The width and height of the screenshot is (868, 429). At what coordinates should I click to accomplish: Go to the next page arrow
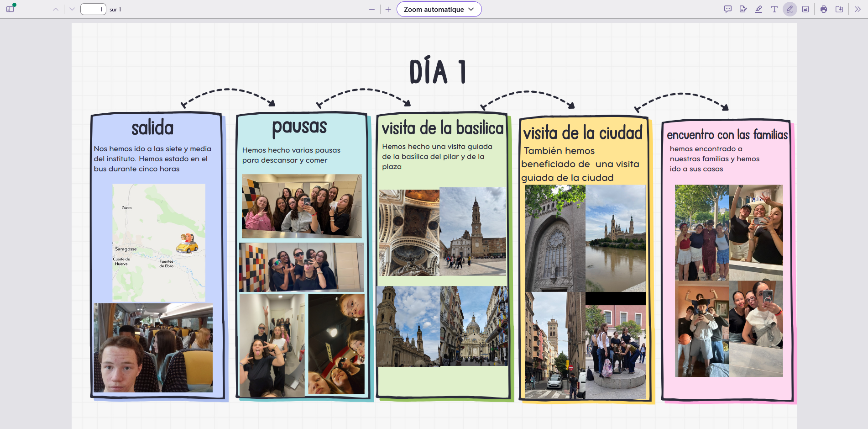pos(72,9)
